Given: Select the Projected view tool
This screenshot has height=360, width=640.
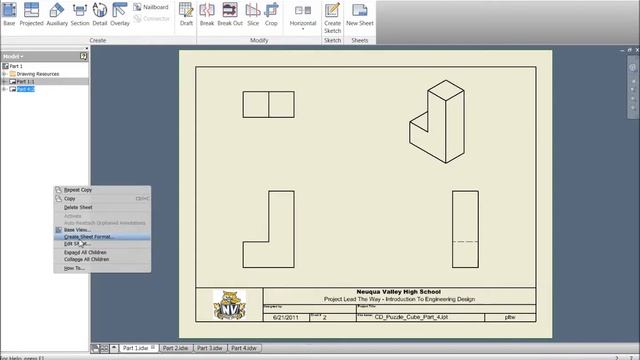Looking at the screenshot, I should [x=31, y=14].
